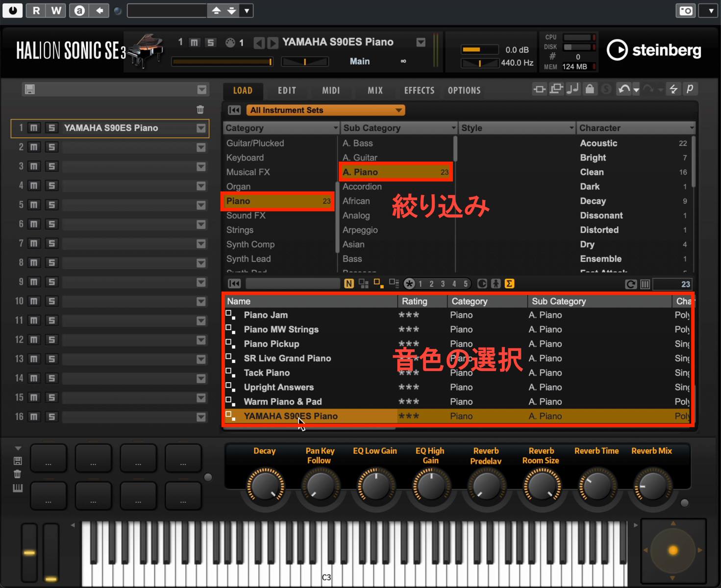Click the MIDI reset lightning icon

pos(673,89)
